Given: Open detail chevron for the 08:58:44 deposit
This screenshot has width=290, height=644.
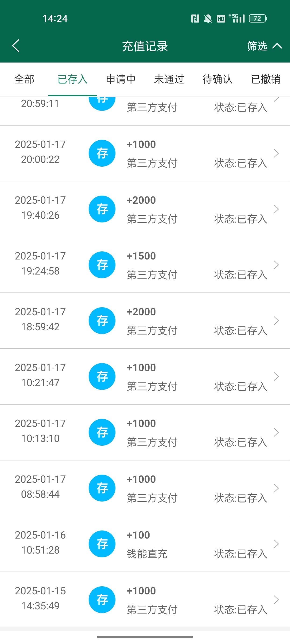Looking at the screenshot, I should [276, 488].
